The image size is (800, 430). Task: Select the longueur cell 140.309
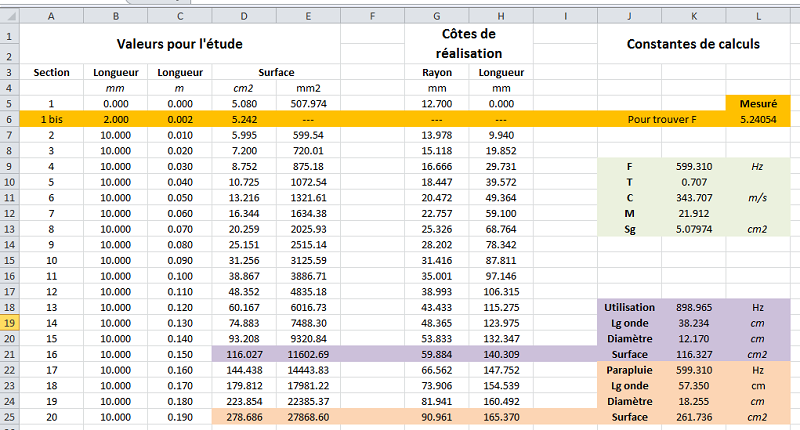tap(501, 354)
